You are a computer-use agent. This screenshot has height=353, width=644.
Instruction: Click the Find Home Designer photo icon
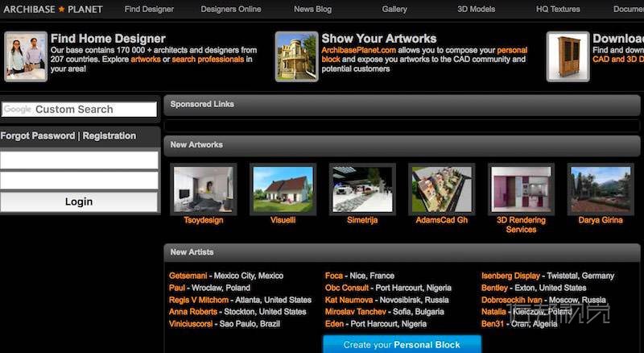click(x=26, y=56)
